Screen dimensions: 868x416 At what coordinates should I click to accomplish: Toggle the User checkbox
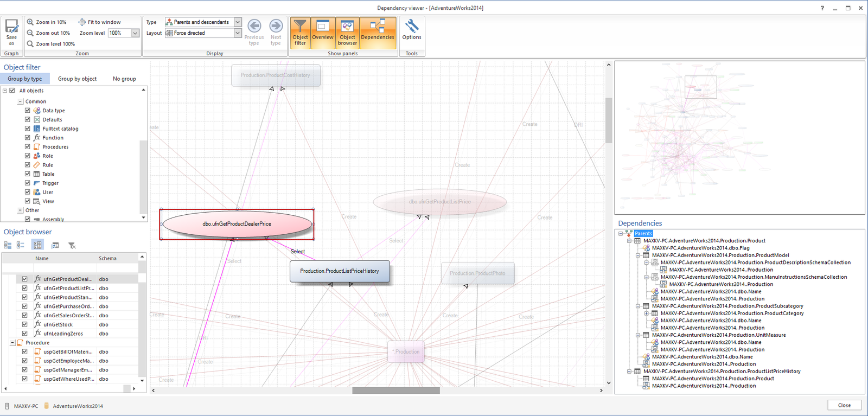click(x=28, y=192)
